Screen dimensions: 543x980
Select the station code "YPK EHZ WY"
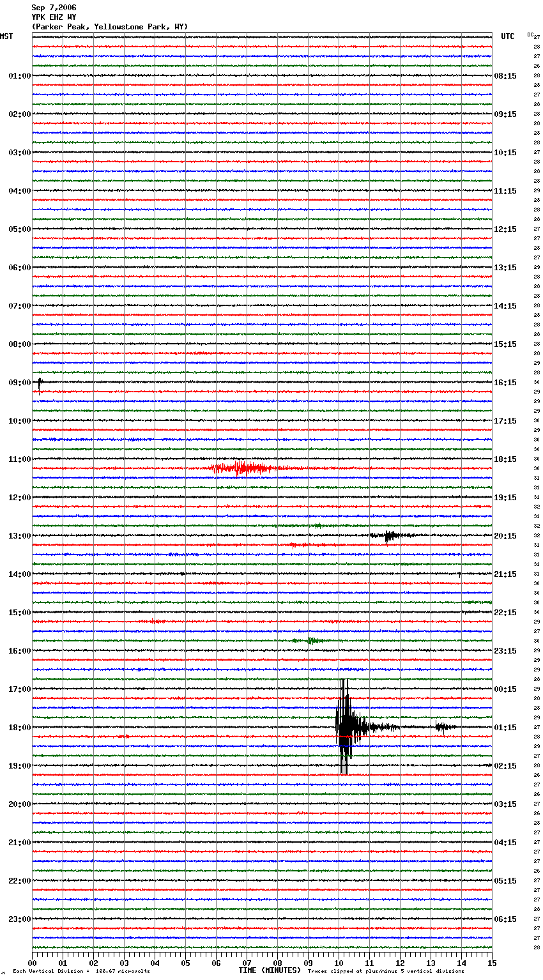coord(54,17)
